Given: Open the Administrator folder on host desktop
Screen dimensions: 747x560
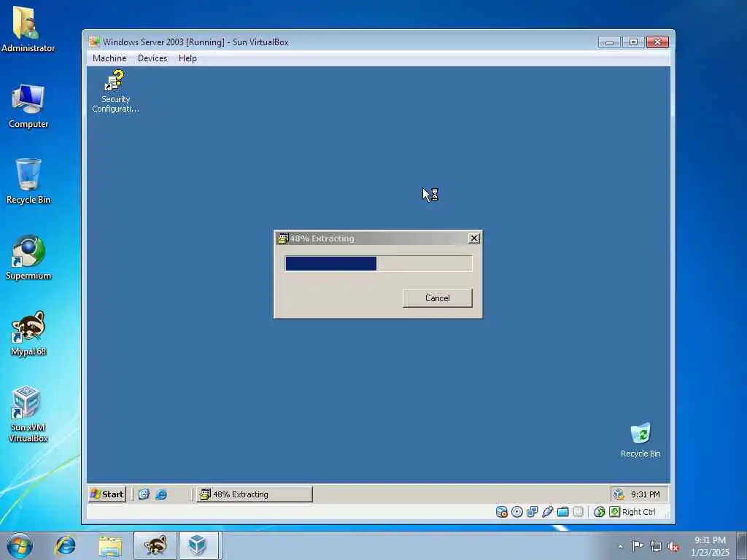Looking at the screenshot, I should pos(28,28).
